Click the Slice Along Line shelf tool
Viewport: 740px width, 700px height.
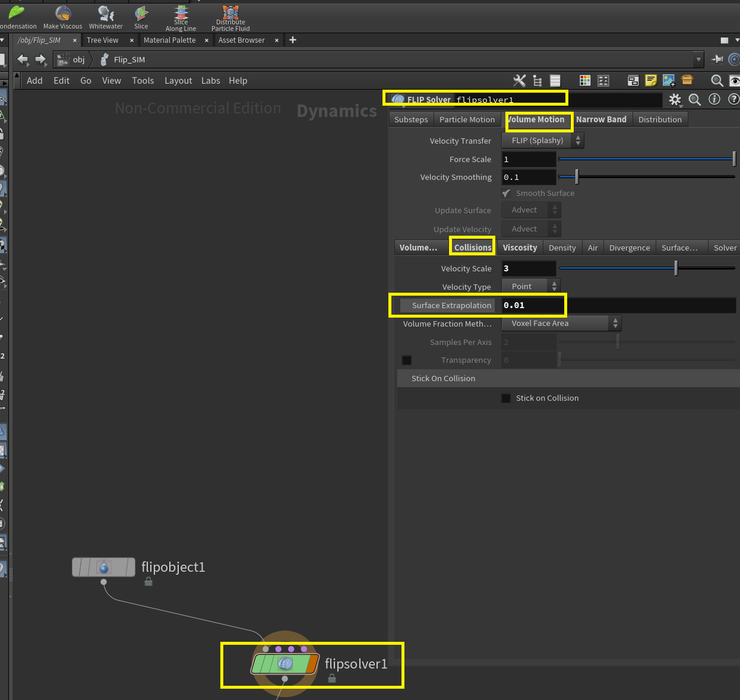(x=181, y=18)
